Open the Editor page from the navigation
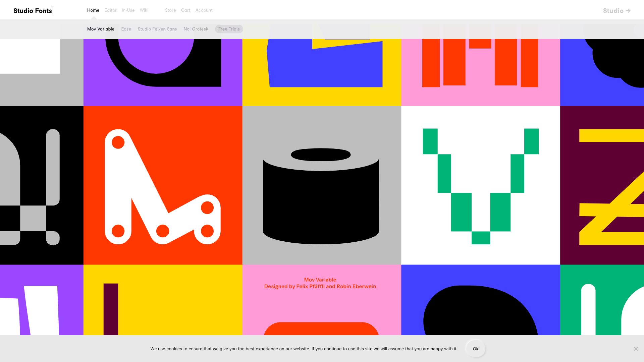The image size is (644, 362). point(110,10)
